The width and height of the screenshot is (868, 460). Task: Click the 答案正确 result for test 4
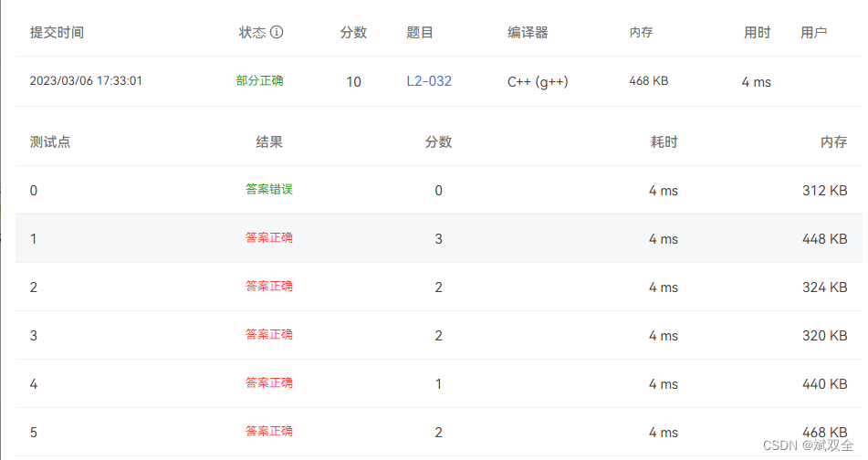click(x=269, y=383)
